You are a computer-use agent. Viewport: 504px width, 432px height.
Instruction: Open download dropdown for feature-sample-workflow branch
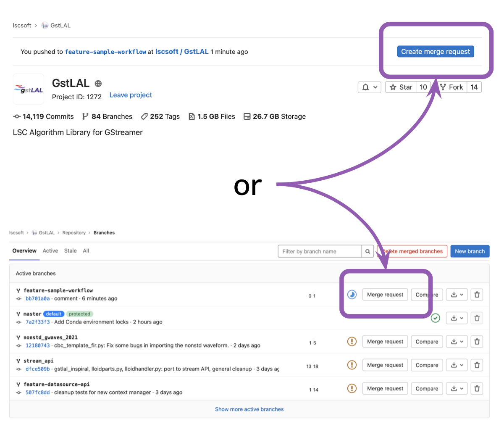[457, 295]
